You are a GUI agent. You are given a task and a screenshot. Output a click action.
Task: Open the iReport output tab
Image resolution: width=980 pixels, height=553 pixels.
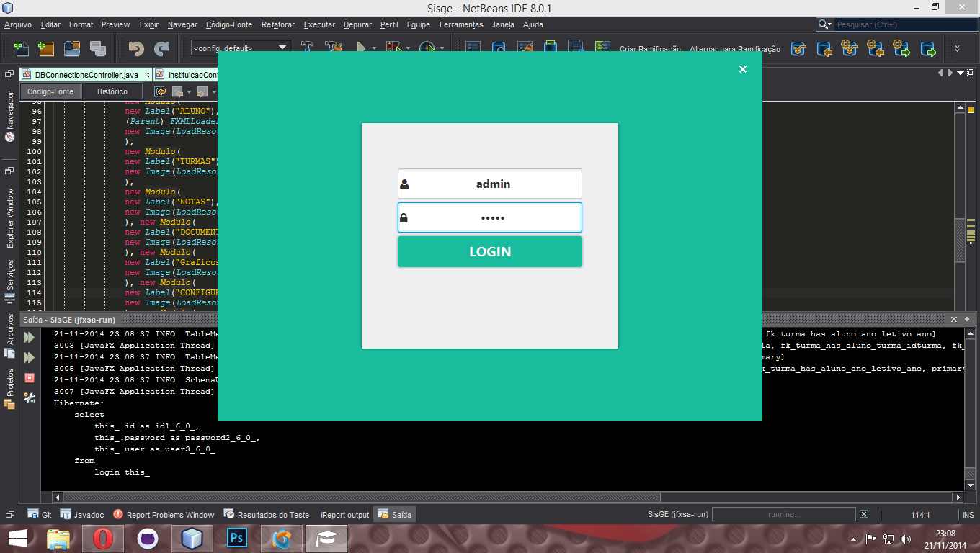point(344,514)
